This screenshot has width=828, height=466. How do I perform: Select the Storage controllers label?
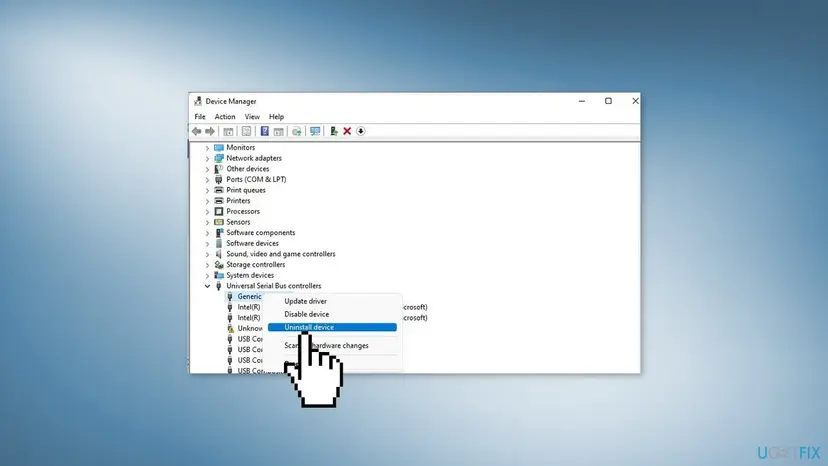click(x=256, y=264)
